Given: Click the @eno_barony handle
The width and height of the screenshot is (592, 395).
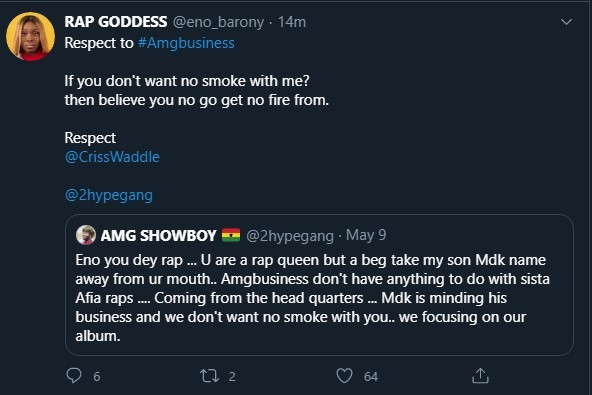Looking at the screenshot, I should (x=219, y=22).
